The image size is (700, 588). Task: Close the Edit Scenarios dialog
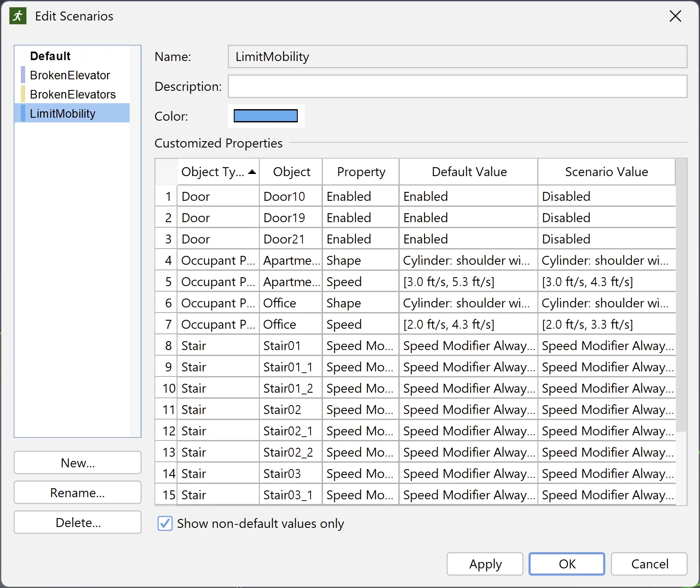[x=675, y=16]
